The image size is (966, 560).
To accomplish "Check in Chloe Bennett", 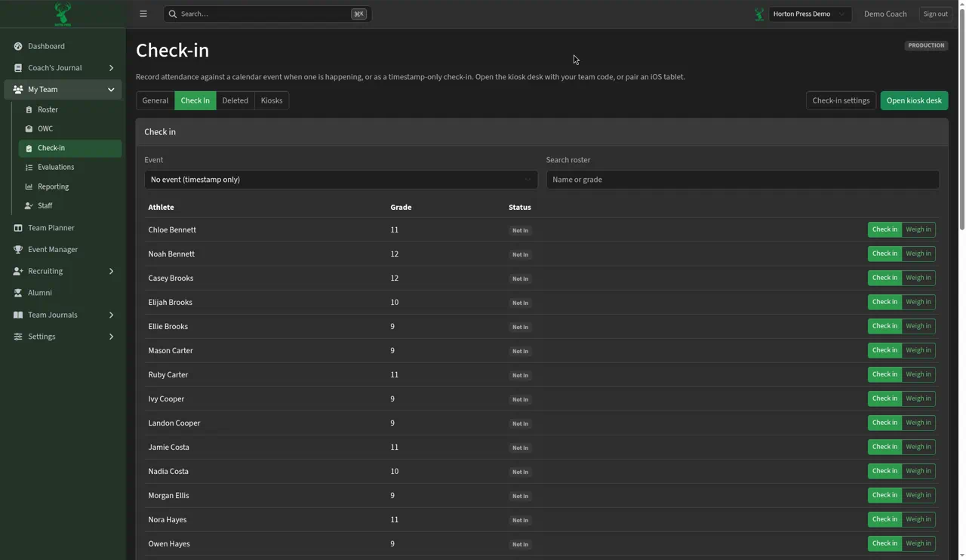I will pos(884,229).
